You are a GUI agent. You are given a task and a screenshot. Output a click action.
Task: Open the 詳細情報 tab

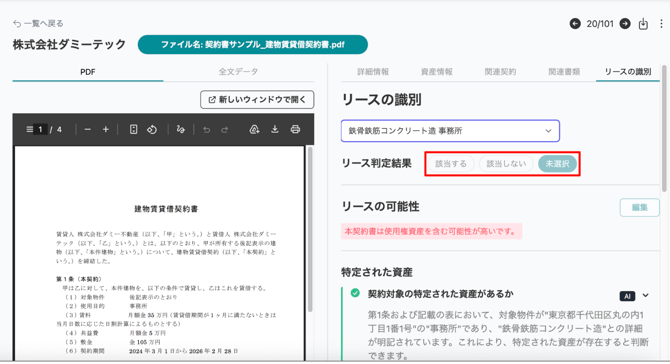pyautogui.click(x=373, y=72)
